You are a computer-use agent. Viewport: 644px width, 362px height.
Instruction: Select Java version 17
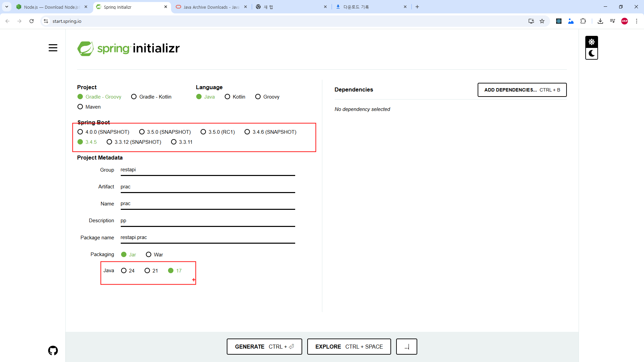pos(175,271)
